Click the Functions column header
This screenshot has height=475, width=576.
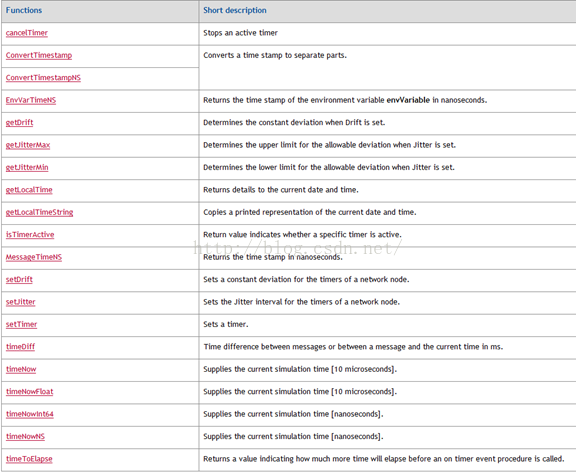(x=24, y=10)
